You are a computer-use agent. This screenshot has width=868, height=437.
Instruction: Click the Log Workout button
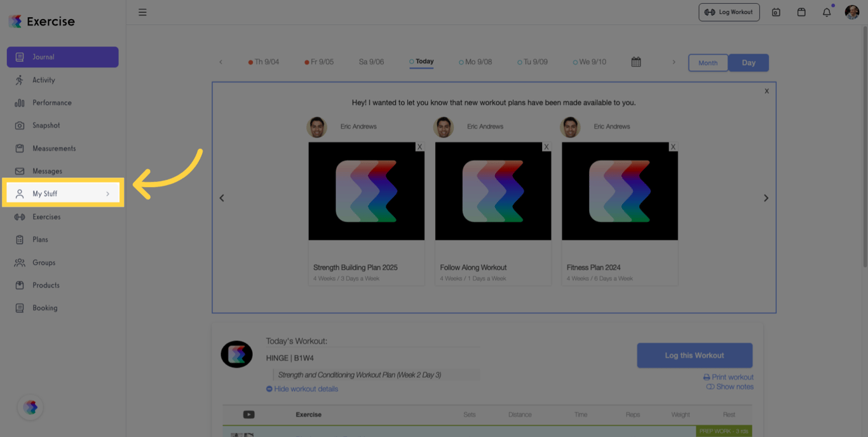click(x=729, y=12)
